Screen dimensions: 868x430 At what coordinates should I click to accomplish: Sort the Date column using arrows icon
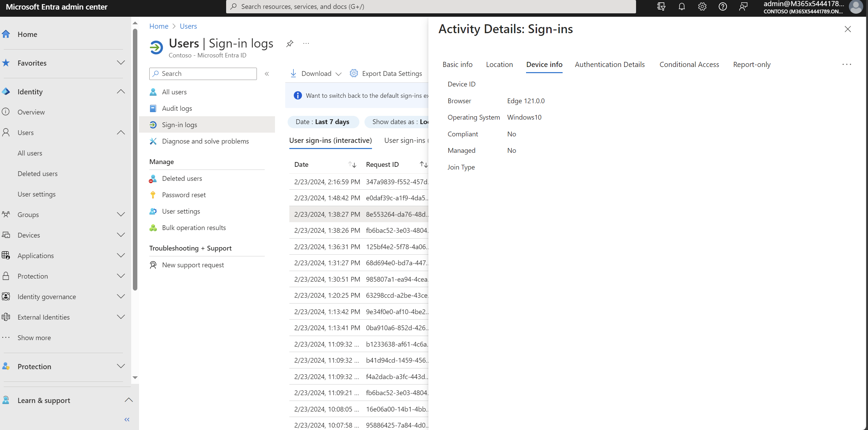(352, 165)
